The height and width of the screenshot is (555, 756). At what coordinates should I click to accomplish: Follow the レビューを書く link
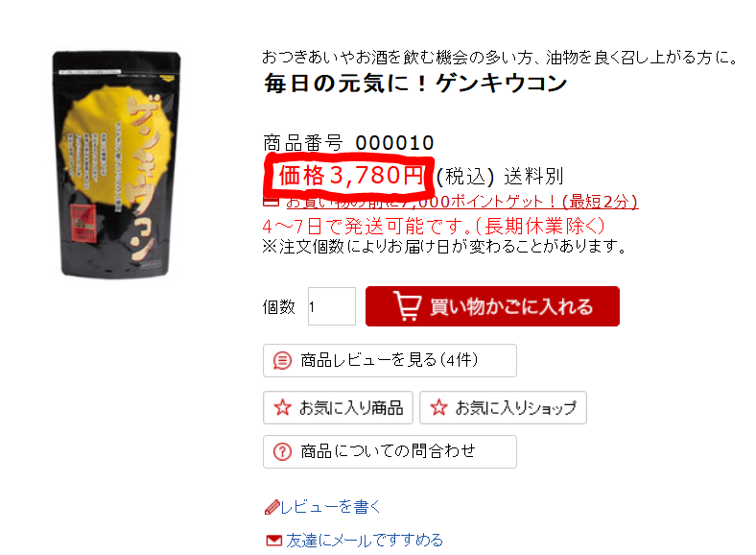pyautogui.click(x=331, y=507)
